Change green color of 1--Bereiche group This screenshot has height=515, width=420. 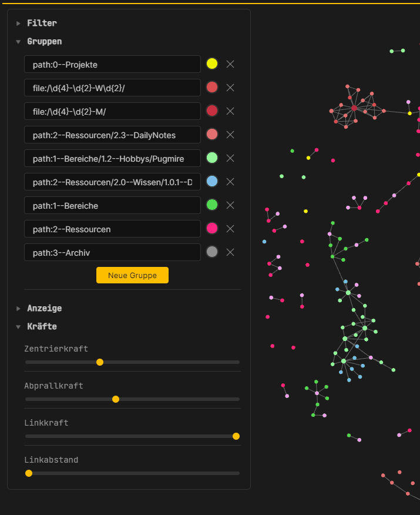[212, 205]
